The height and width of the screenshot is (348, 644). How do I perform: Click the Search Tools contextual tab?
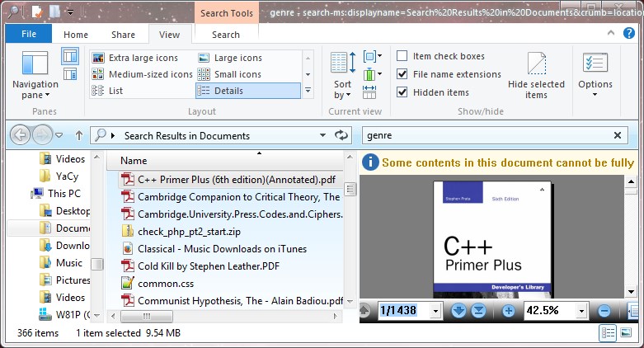point(227,12)
